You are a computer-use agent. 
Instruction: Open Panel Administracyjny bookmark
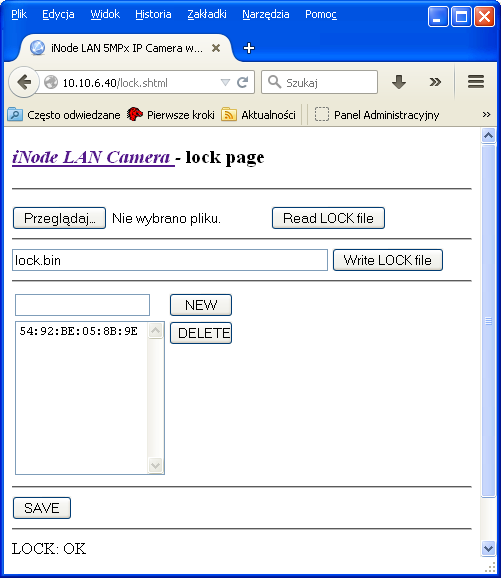[377, 115]
